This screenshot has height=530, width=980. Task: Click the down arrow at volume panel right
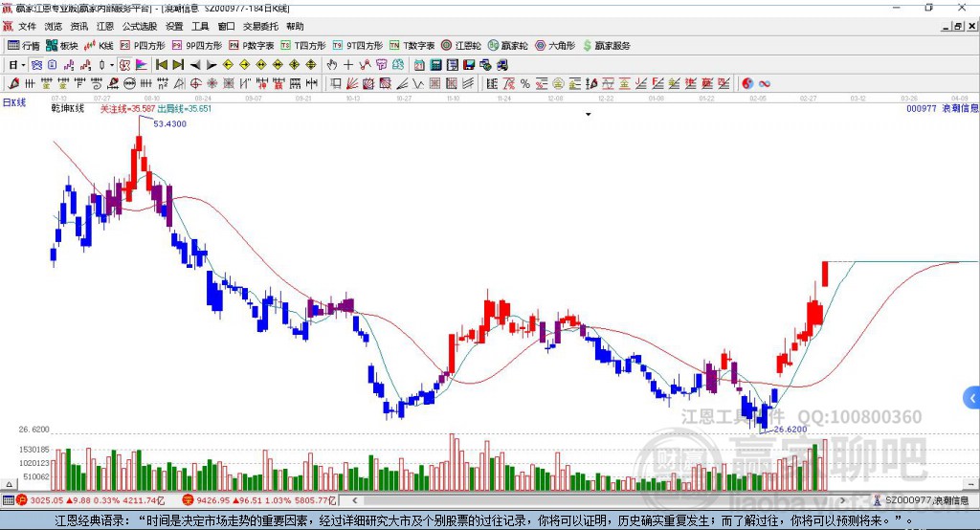pyautogui.click(x=970, y=484)
